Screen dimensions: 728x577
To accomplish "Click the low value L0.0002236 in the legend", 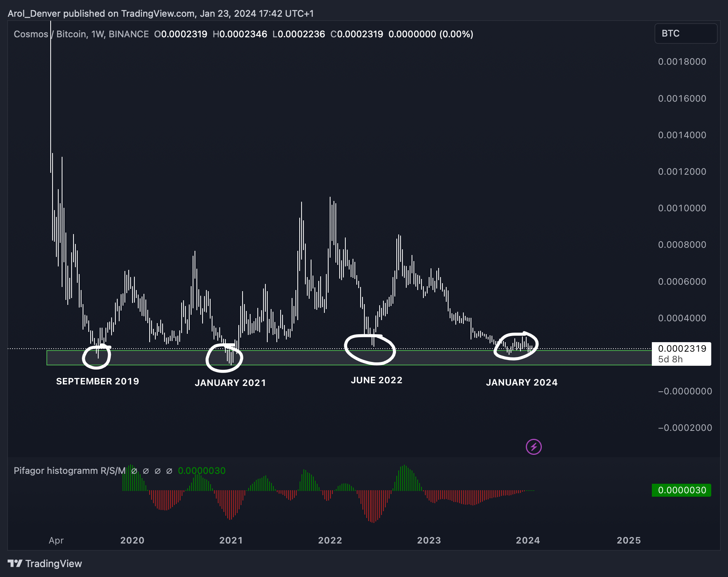I will [299, 34].
